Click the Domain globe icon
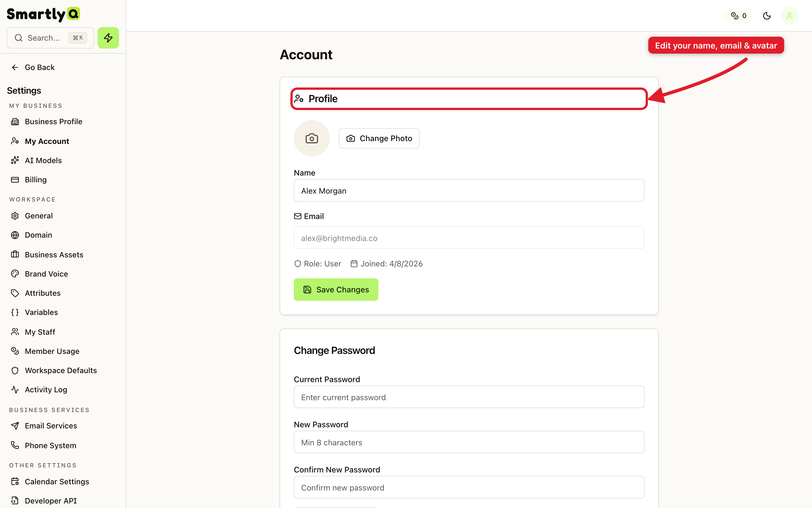The width and height of the screenshot is (812, 508). [15, 235]
